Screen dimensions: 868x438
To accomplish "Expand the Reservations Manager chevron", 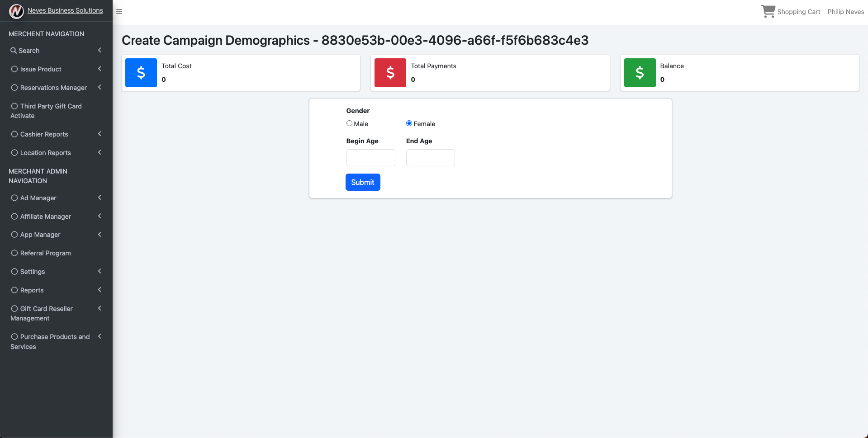I will coord(100,87).
